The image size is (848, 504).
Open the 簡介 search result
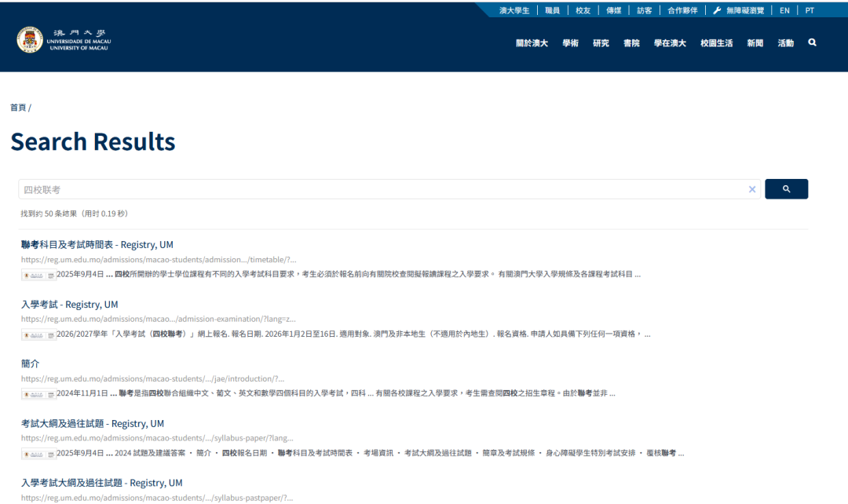click(x=30, y=364)
